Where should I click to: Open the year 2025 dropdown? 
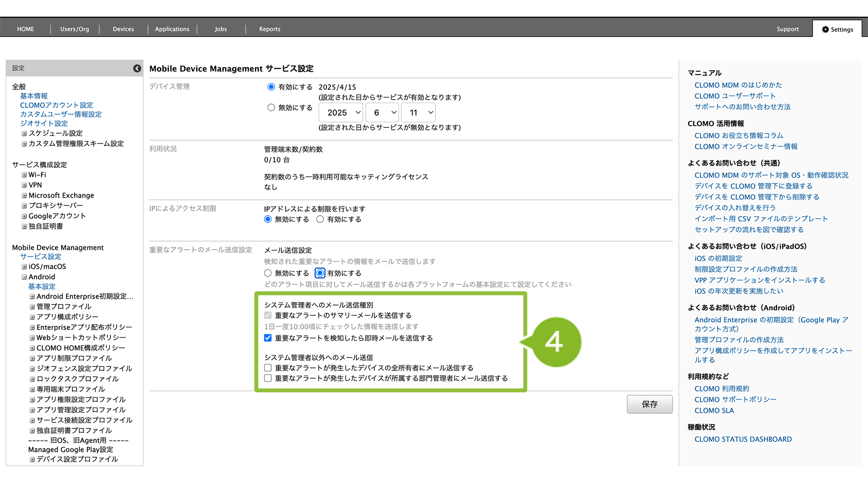point(341,113)
